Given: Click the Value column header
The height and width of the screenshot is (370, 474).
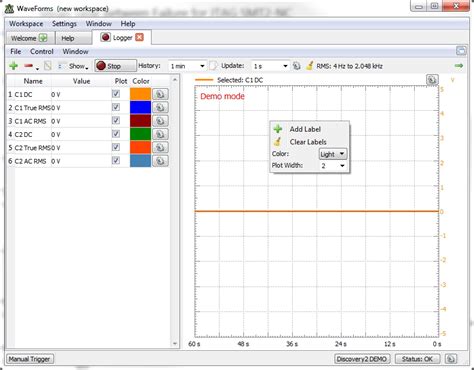Looking at the screenshot, I should [x=81, y=81].
